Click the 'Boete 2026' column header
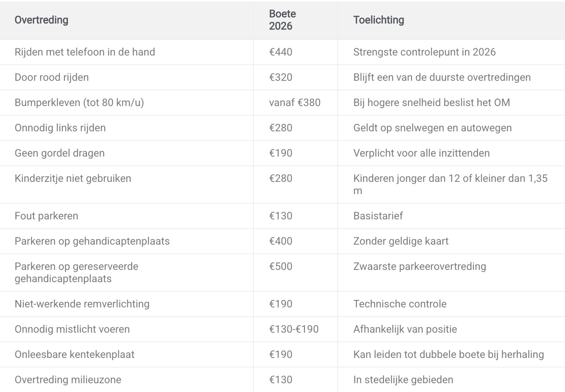 282,20
